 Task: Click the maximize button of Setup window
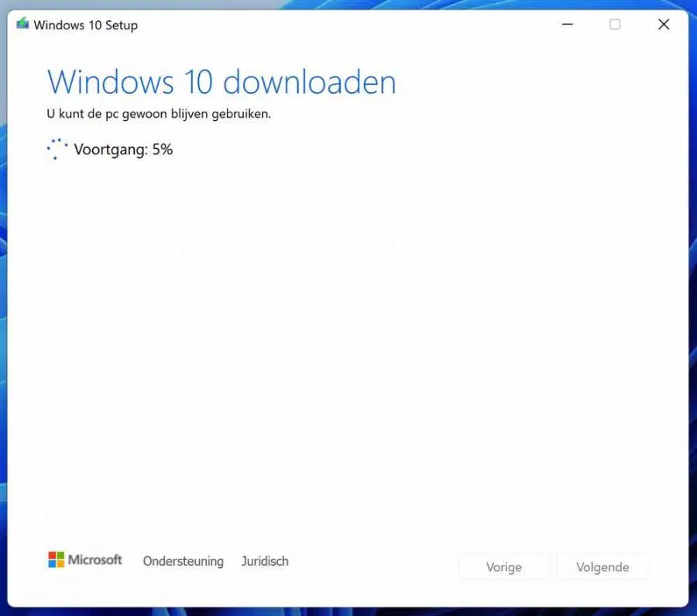(x=615, y=25)
